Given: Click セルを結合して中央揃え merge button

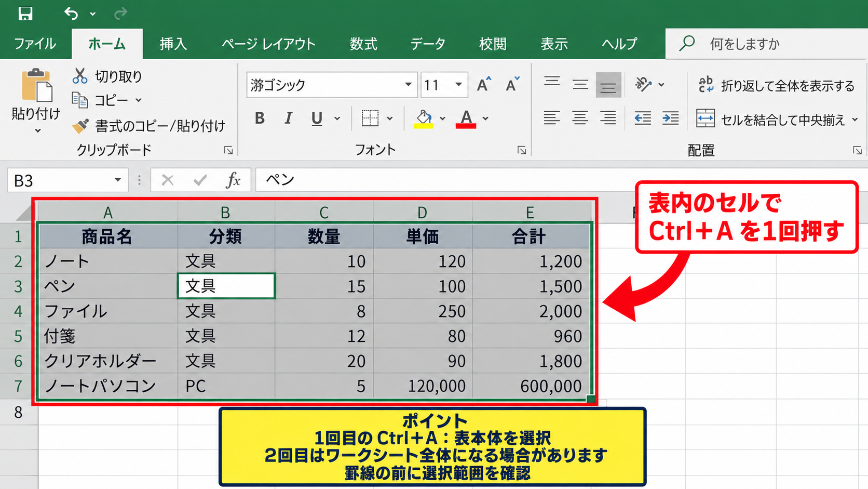Looking at the screenshot, I should point(771,120).
